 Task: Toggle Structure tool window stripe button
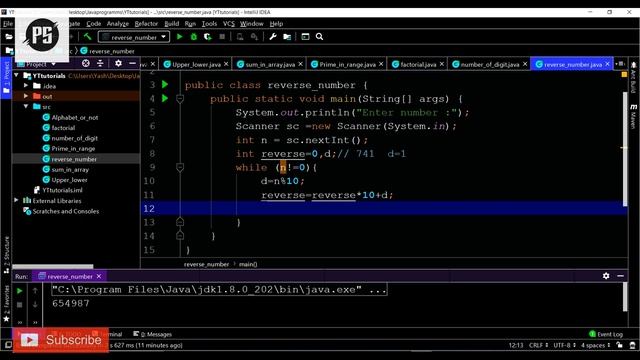click(x=6, y=255)
